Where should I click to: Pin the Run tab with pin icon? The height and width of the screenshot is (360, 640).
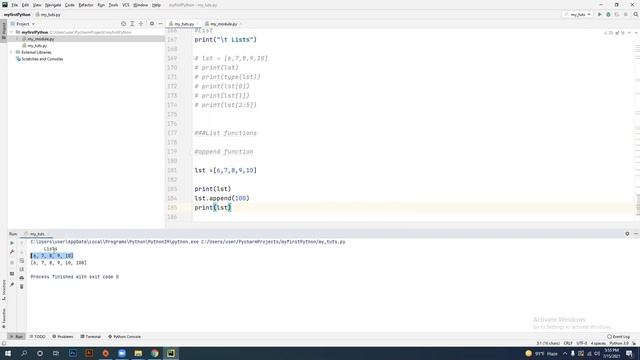point(12,284)
